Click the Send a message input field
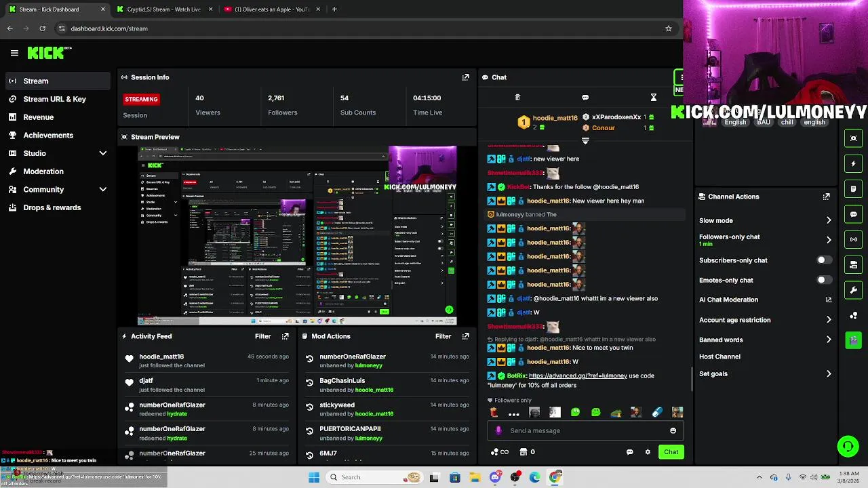 point(585,430)
